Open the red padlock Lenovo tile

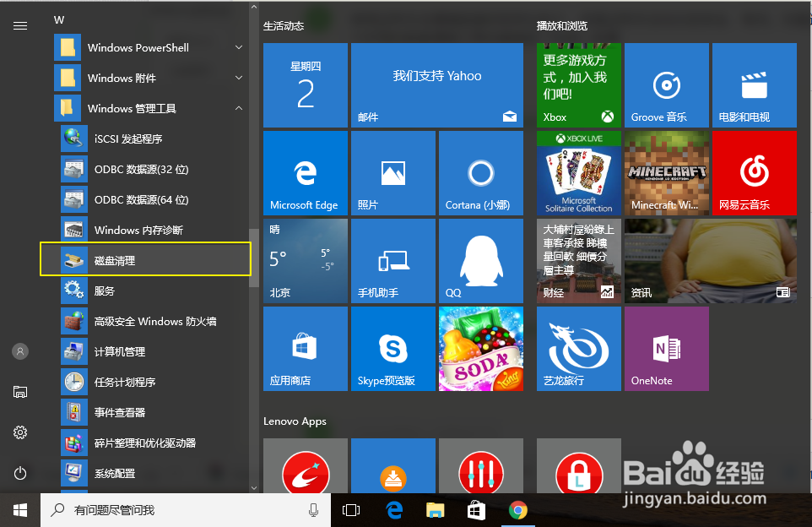coord(579,466)
